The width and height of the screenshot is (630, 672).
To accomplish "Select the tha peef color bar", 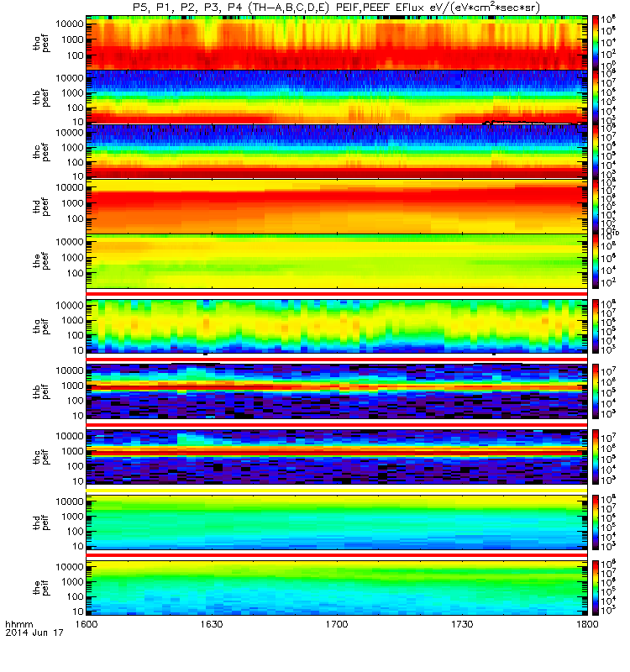I will (596, 43).
